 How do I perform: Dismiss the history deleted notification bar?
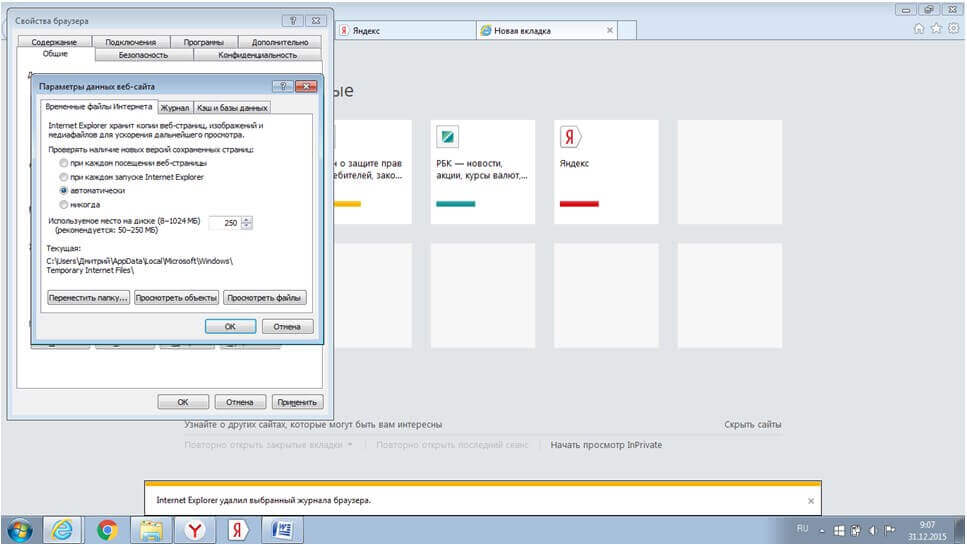click(811, 500)
